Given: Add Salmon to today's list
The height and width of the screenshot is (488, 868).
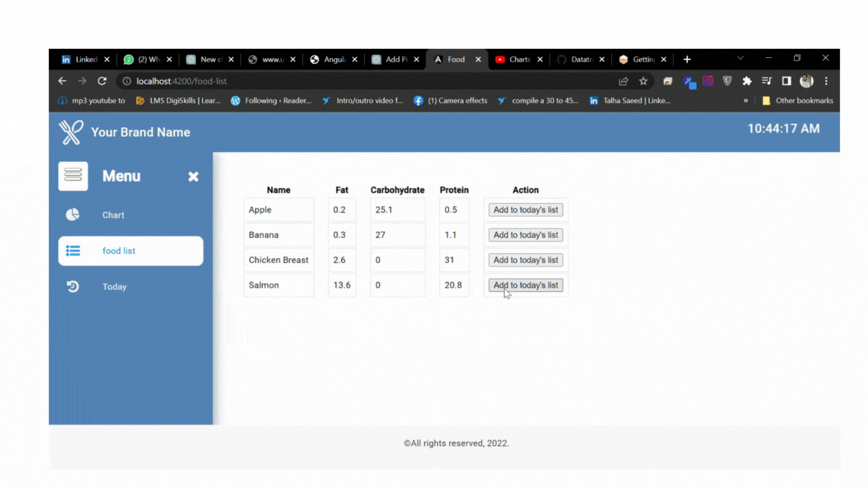Looking at the screenshot, I should click(525, 285).
